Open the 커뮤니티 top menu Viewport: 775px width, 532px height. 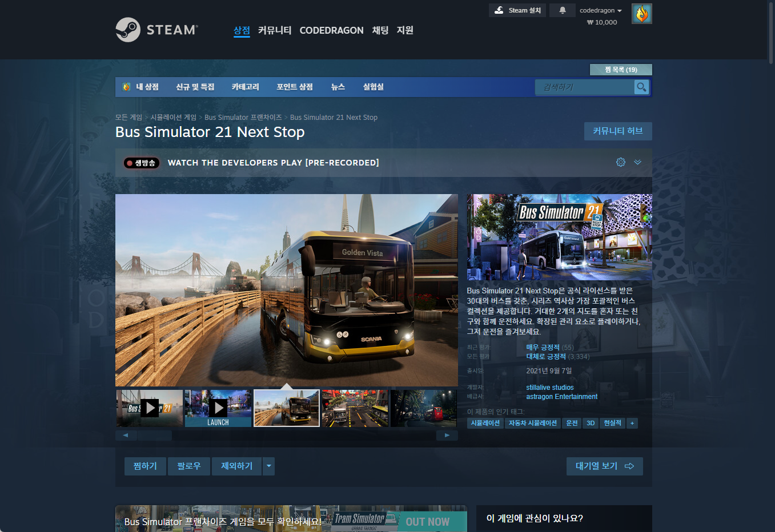[x=275, y=30]
